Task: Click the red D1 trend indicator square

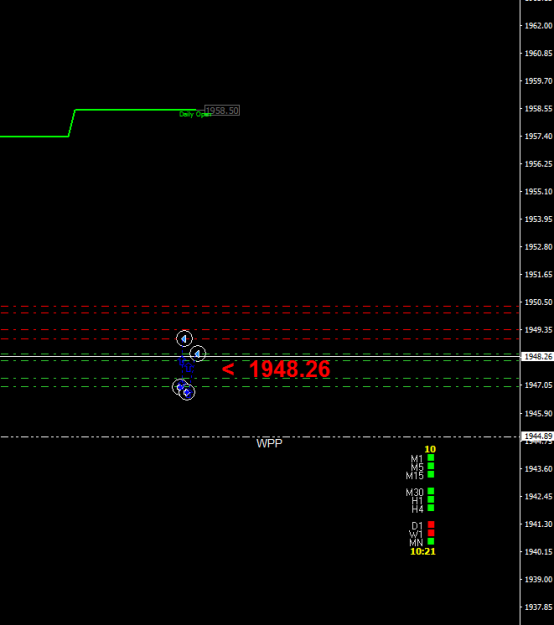Action: [x=431, y=525]
